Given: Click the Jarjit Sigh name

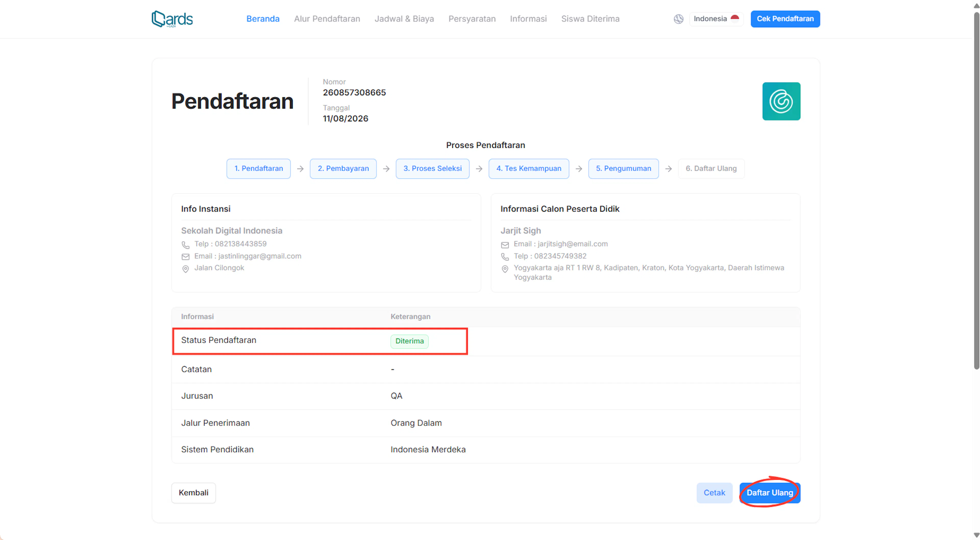Looking at the screenshot, I should pos(520,231).
